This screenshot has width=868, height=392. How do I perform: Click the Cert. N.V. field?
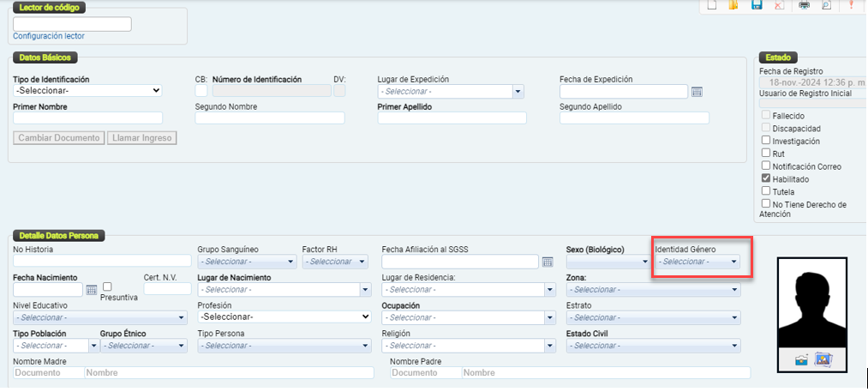coord(168,289)
